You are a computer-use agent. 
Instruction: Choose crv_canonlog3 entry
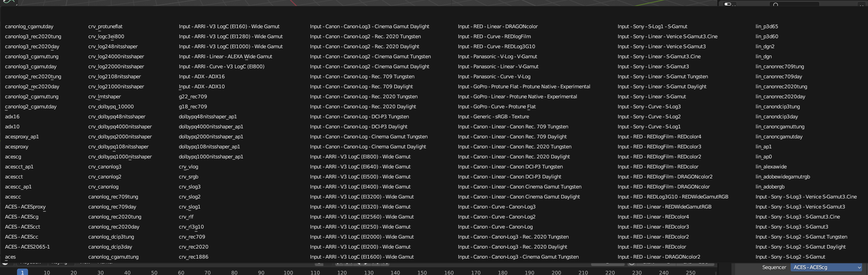105,167
